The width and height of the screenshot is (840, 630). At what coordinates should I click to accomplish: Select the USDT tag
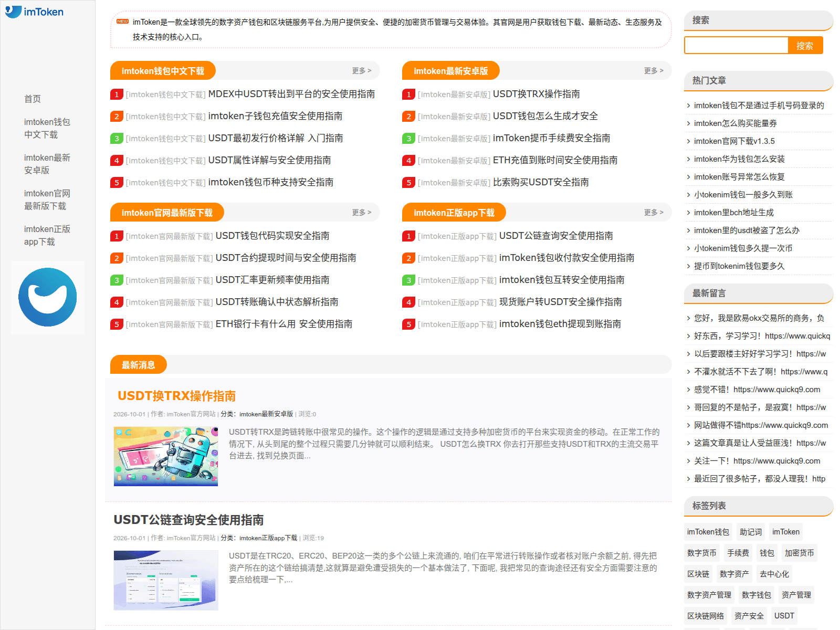[x=784, y=616]
